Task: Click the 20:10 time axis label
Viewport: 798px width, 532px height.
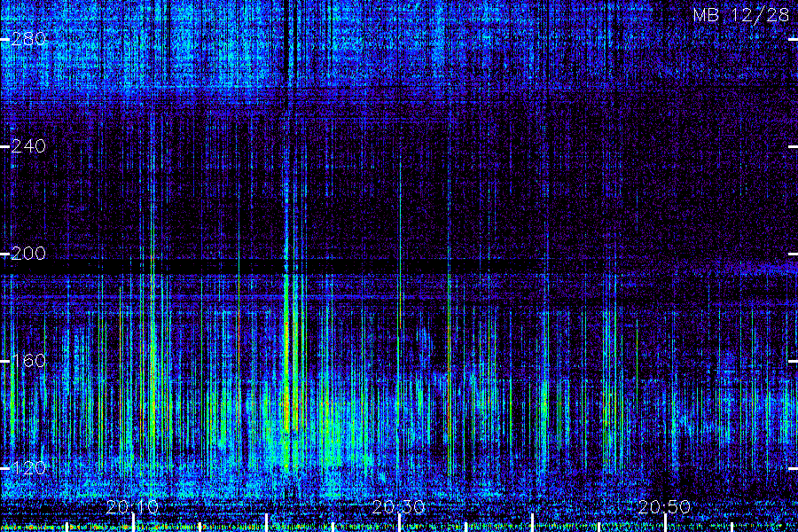Action: point(132,507)
